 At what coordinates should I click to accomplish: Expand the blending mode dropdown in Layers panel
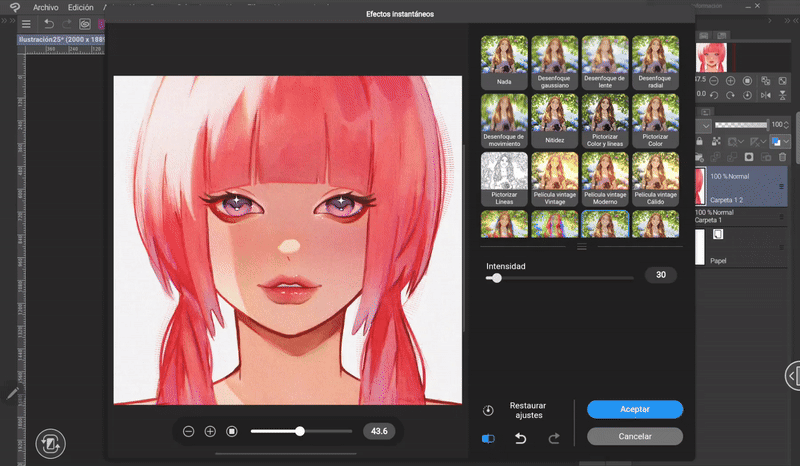[706, 126]
